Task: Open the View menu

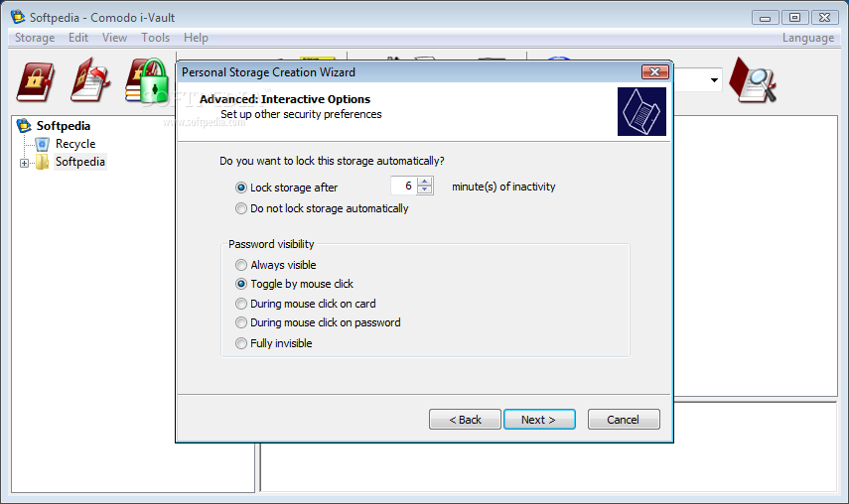Action: pos(115,38)
